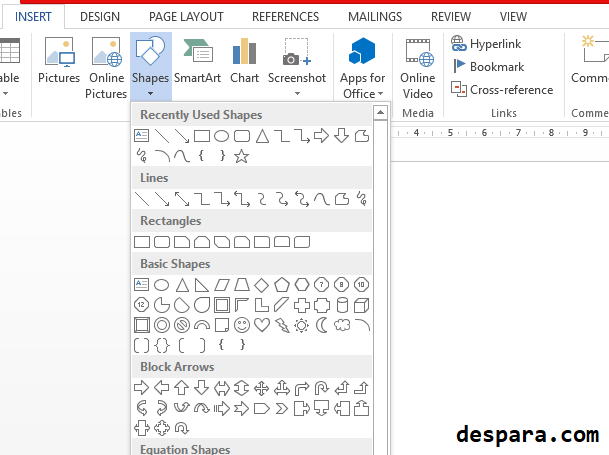Pick the chevron block arrow

point(282,408)
